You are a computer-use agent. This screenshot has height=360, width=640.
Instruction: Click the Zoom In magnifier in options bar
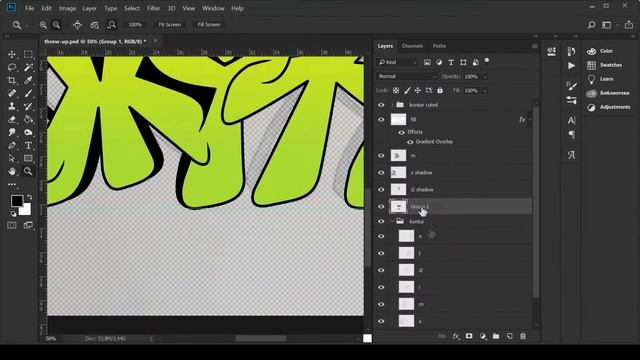(x=43, y=25)
